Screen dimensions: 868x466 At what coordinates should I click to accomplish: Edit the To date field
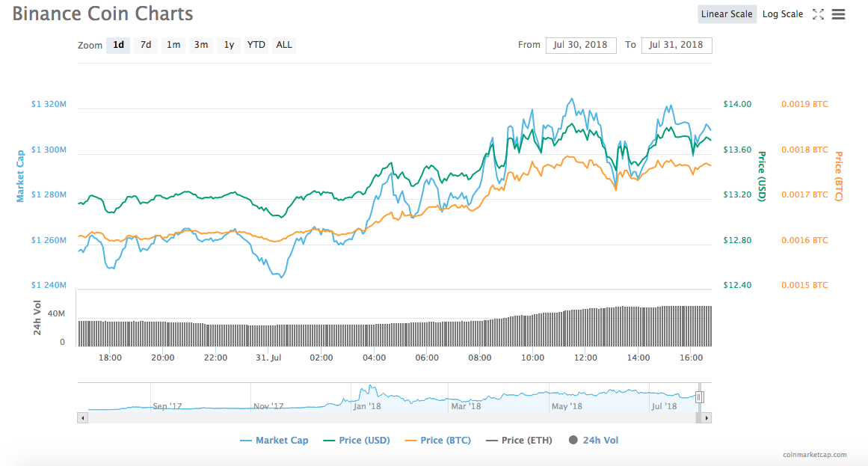(x=677, y=45)
